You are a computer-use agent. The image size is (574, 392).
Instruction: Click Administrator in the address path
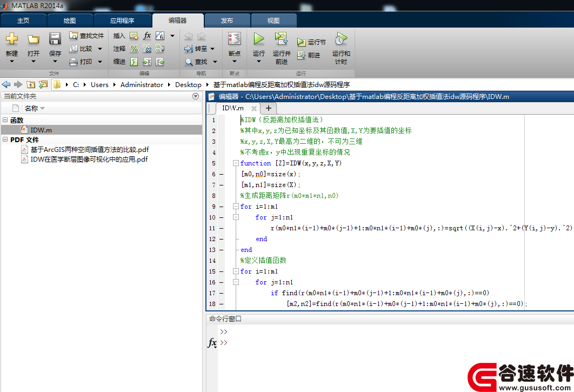(142, 85)
